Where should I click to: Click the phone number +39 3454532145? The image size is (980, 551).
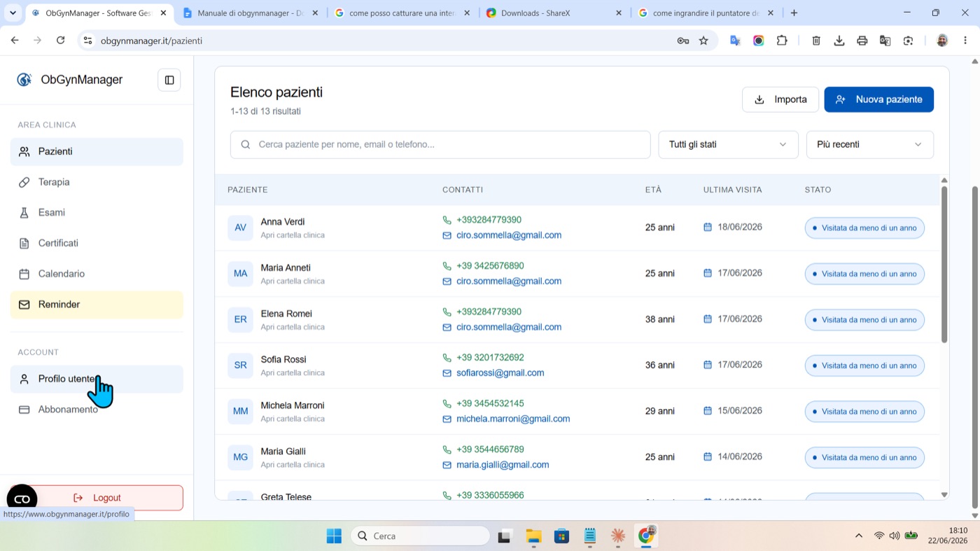(490, 404)
